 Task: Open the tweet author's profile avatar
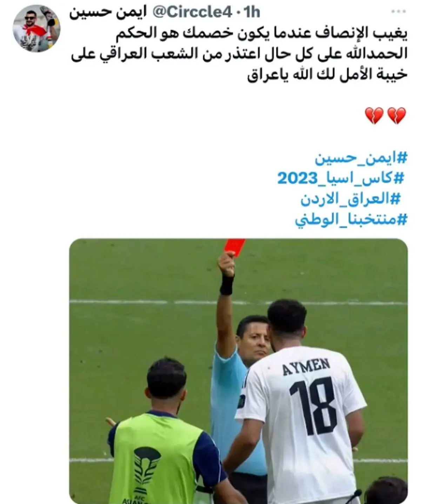click(36, 28)
